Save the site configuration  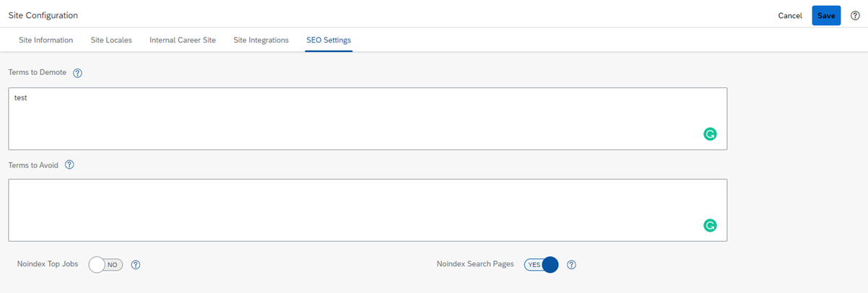826,15
